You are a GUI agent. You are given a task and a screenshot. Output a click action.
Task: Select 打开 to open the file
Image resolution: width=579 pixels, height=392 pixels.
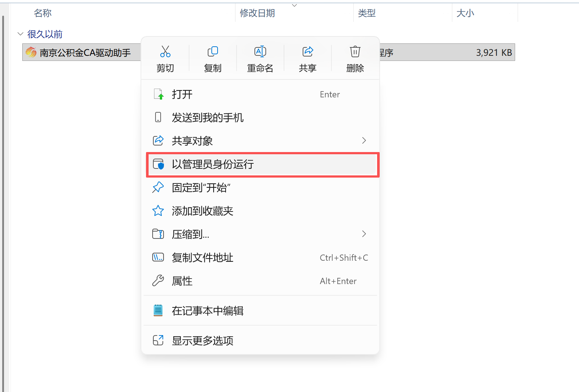point(260,94)
